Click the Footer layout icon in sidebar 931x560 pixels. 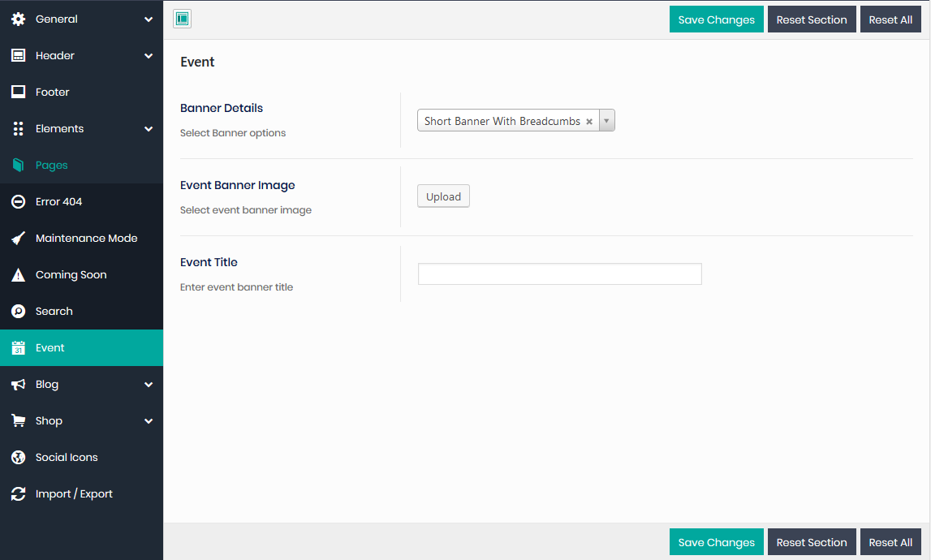coord(18,92)
